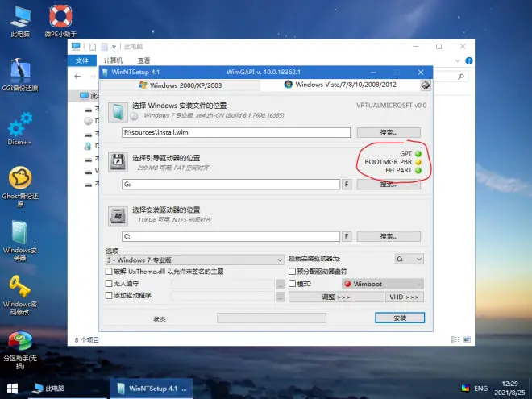
Task: Click the 调整 >>> button
Action: (x=336, y=297)
